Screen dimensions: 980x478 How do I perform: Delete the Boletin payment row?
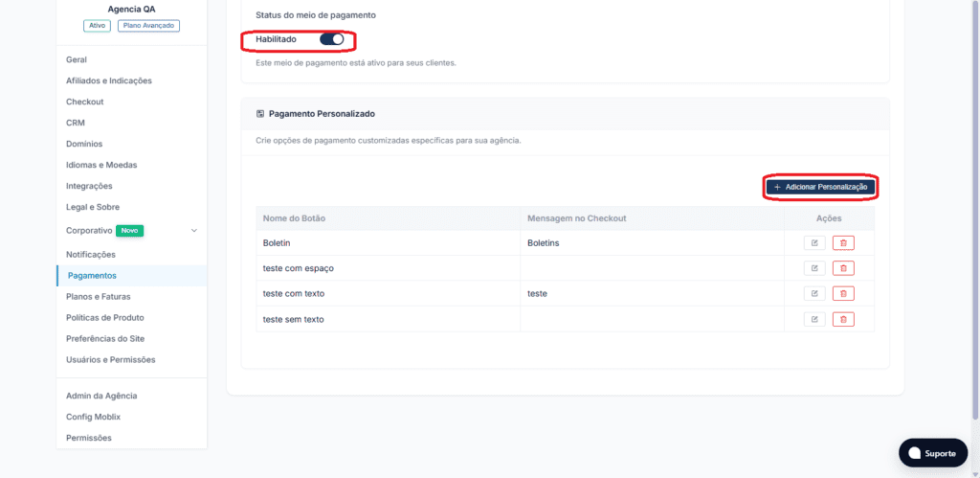point(843,242)
